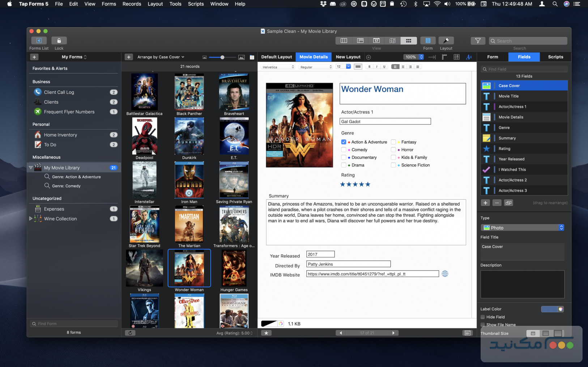
Task: Enable the Comedy genre checkbox
Action: coord(344,150)
